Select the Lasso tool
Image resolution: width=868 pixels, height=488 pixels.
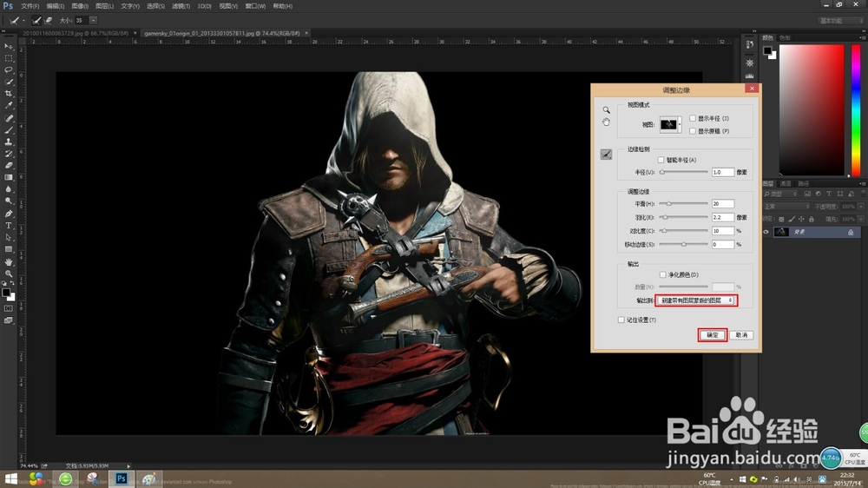pyautogui.click(x=9, y=69)
